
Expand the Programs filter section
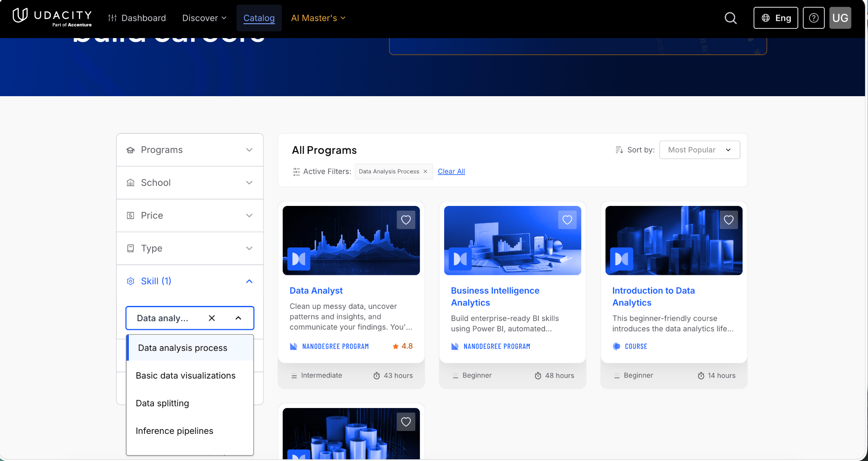click(190, 150)
